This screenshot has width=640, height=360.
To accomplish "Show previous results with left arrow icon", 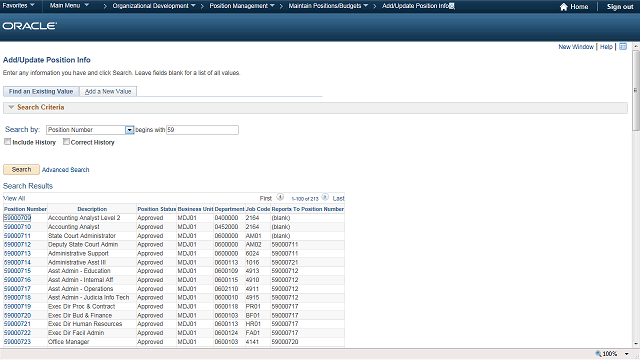I will click(x=280, y=197).
